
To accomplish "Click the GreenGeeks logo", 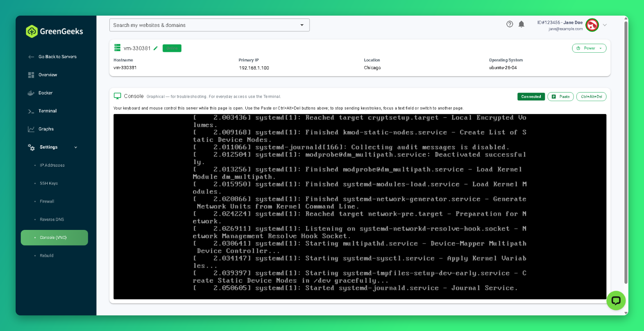I will coord(54,31).
